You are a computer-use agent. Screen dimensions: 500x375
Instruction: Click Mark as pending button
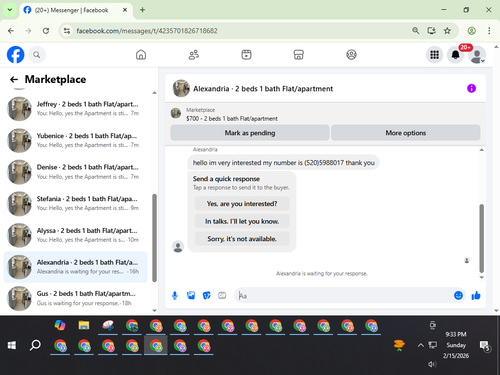[x=250, y=133]
